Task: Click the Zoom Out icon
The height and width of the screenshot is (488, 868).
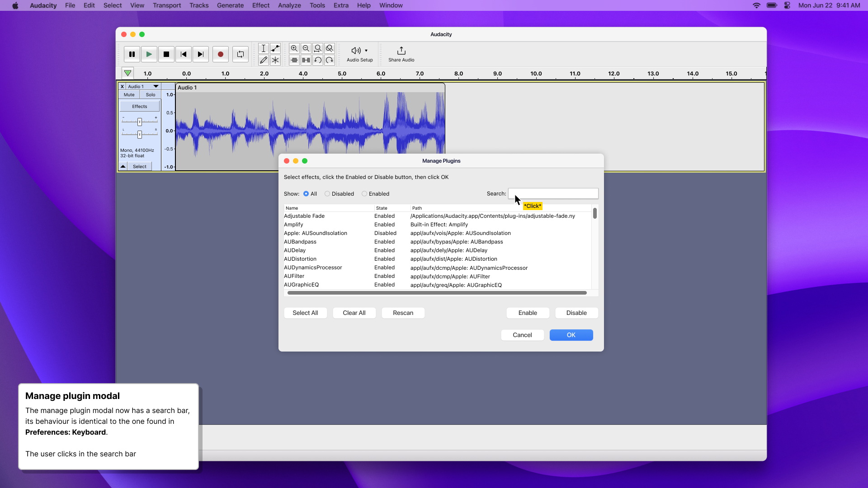Action: [306, 48]
